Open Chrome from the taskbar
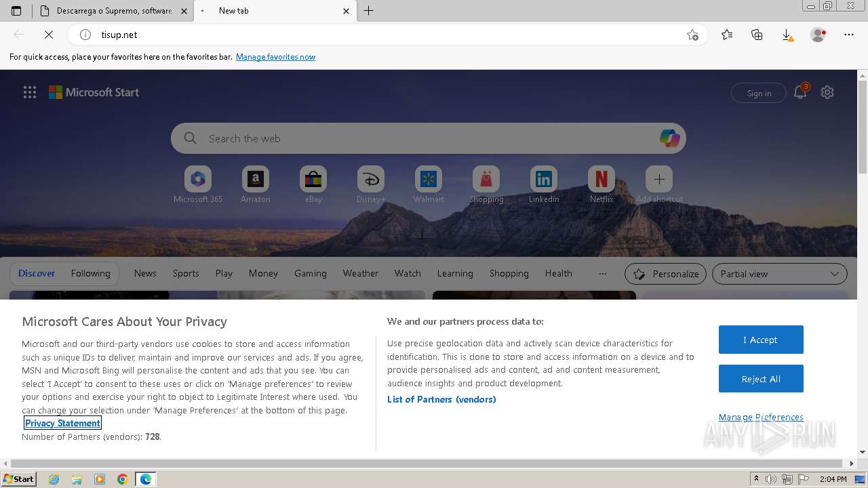This screenshot has height=488, width=868. click(122, 479)
